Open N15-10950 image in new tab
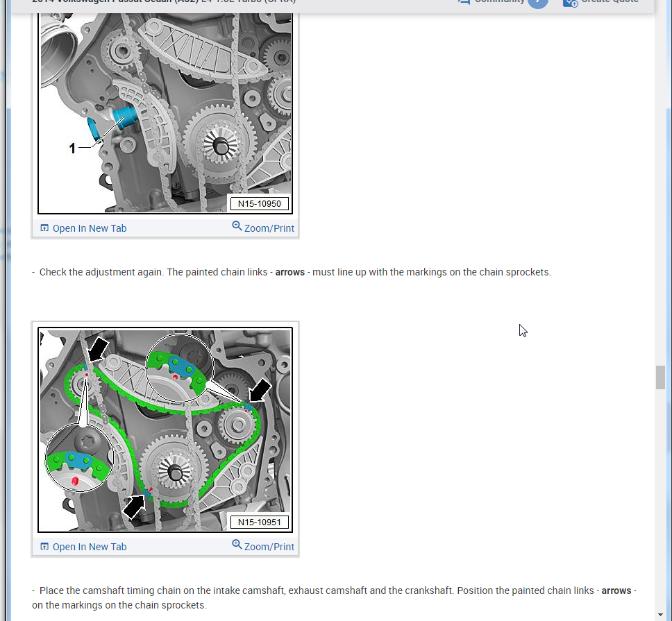Viewport: 672px width, 621px height. (83, 228)
